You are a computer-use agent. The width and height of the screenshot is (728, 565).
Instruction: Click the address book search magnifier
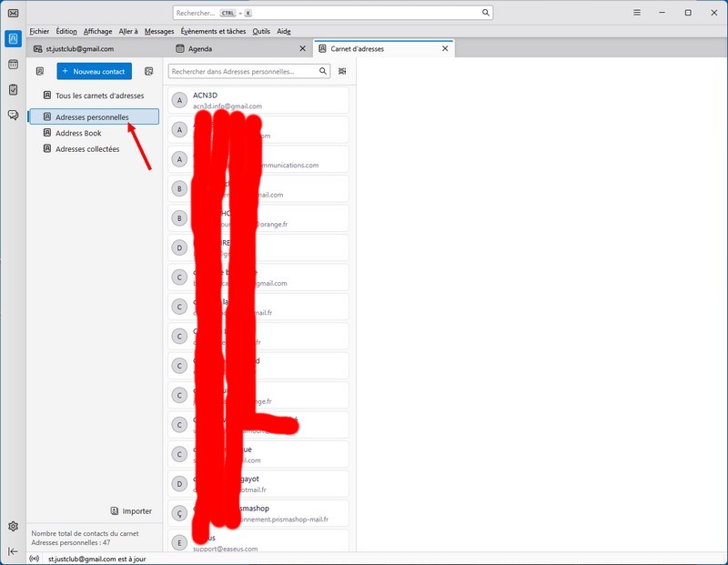tap(323, 71)
